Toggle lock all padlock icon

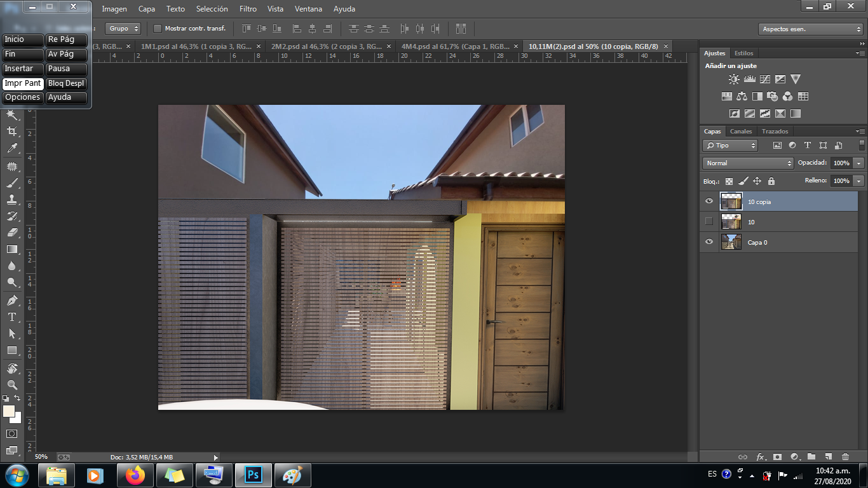[771, 181]
